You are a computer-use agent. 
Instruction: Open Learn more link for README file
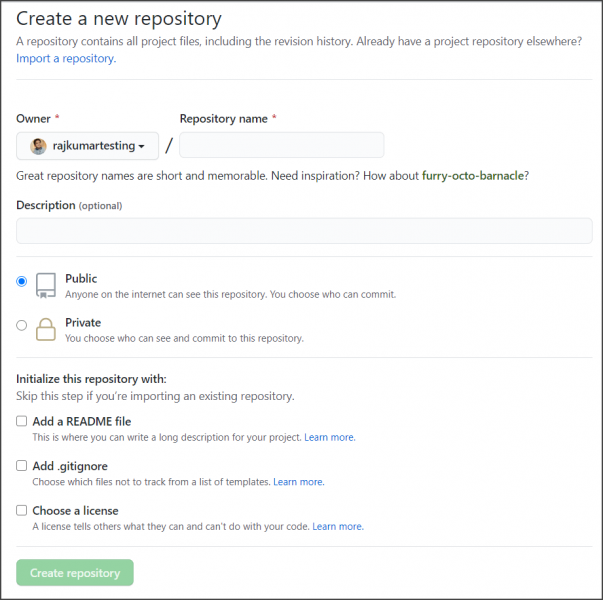tap(329, 437)
